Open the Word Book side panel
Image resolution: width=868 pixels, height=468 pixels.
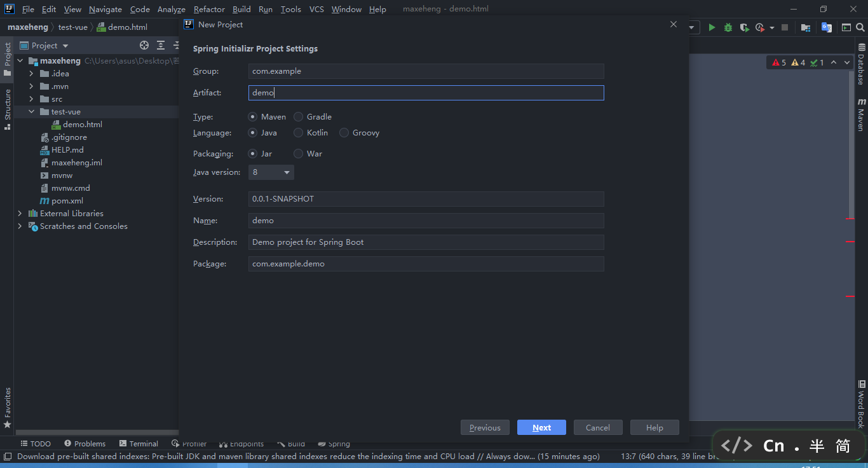[862, 404]
